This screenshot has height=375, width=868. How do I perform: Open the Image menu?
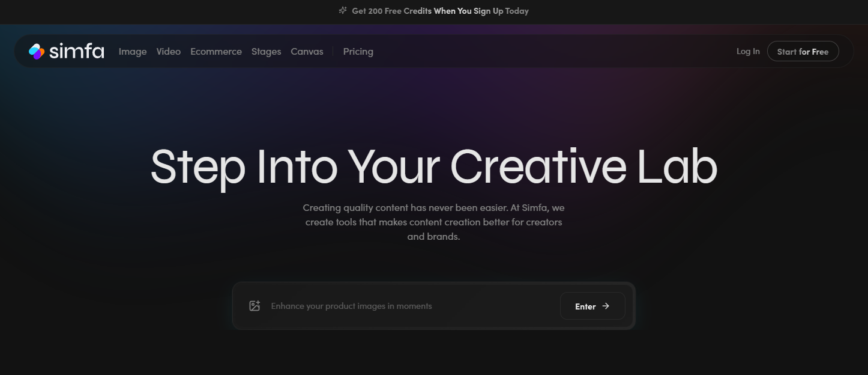(133, 52)
